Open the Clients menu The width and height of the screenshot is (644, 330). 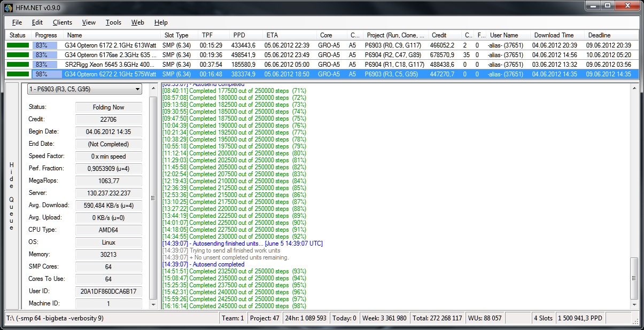[x=63, y=22]
